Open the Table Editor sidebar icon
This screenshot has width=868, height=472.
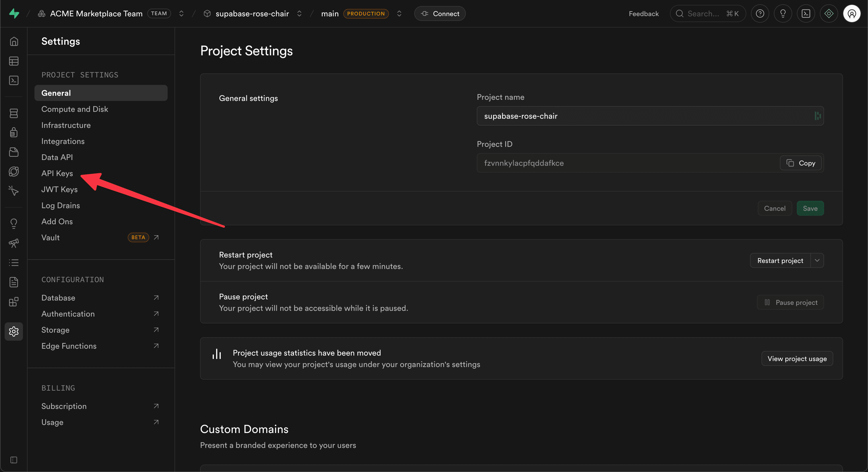(x=14, y=61)
